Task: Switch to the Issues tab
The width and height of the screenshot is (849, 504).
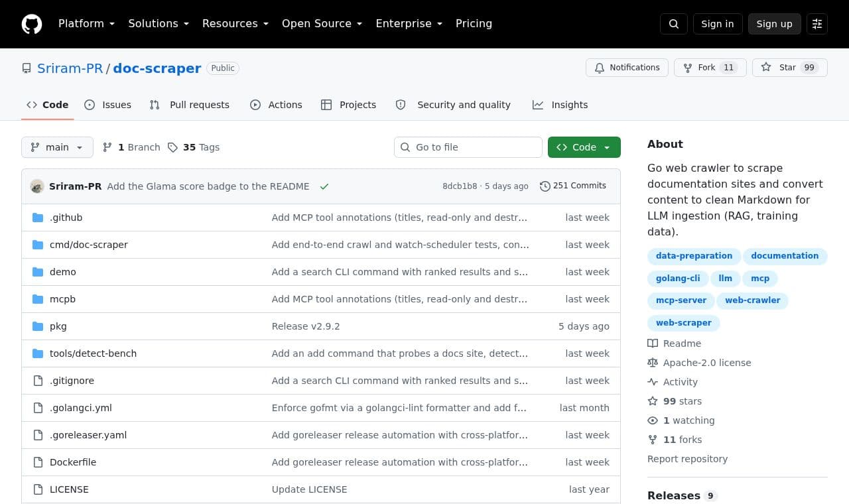Action: point(107,105)
